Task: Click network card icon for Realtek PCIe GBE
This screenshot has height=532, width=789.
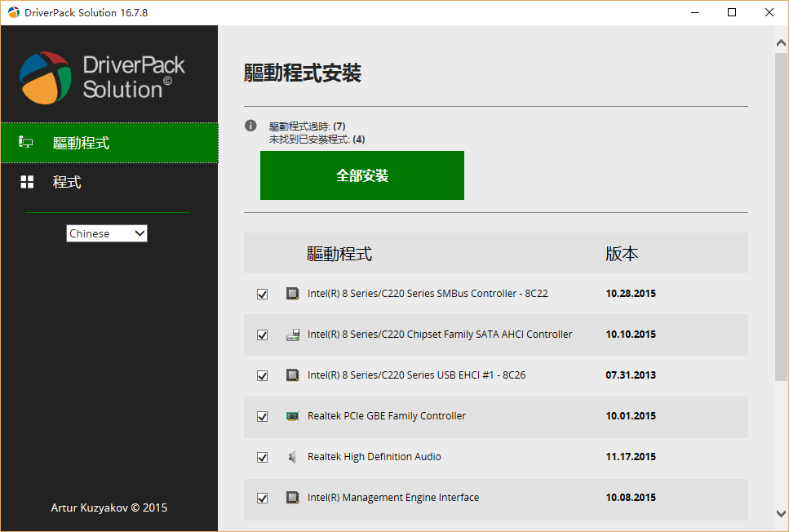Action: point(292,416)
